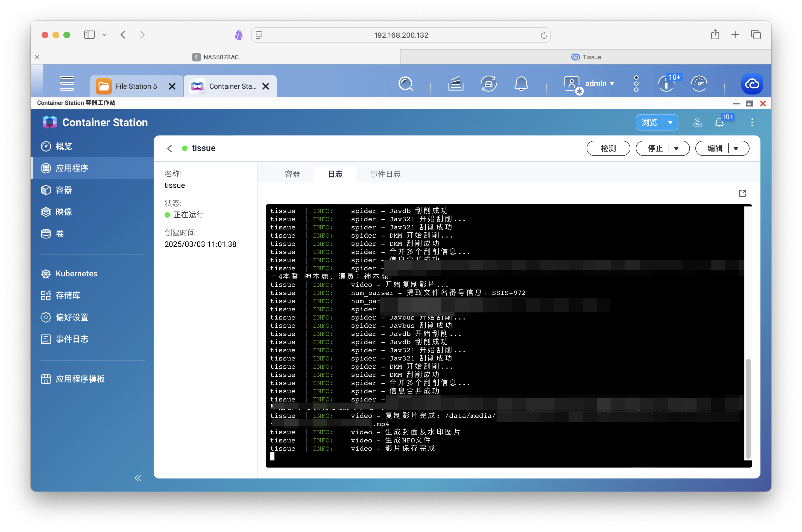Open sidebar 事件日志 entry
Image resolution: width=802 pixels, height=532 pixels.
(x=92, y=339)
